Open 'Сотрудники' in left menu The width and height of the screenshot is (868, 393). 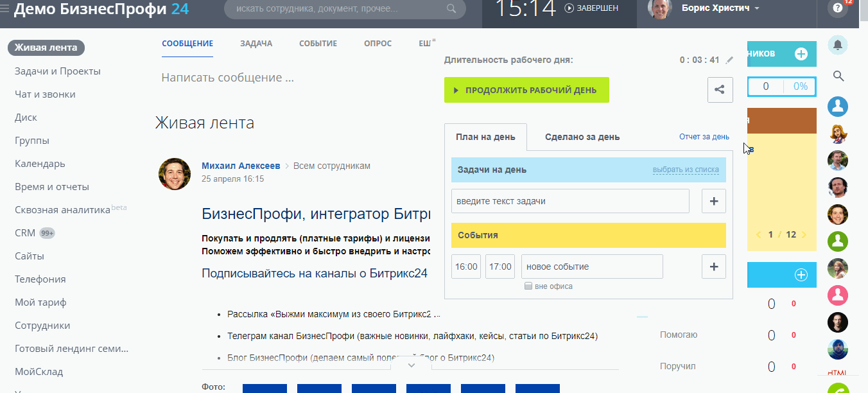[42, 326]
